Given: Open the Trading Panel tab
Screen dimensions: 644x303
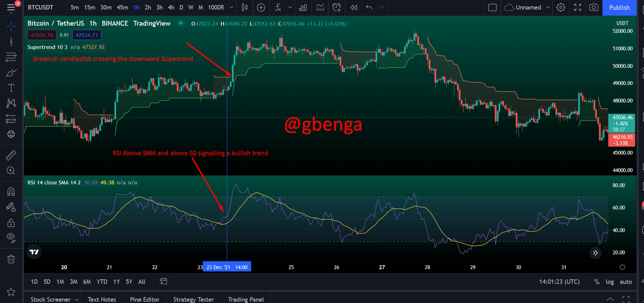Looking at the screenshot, I should coord(246,299).
